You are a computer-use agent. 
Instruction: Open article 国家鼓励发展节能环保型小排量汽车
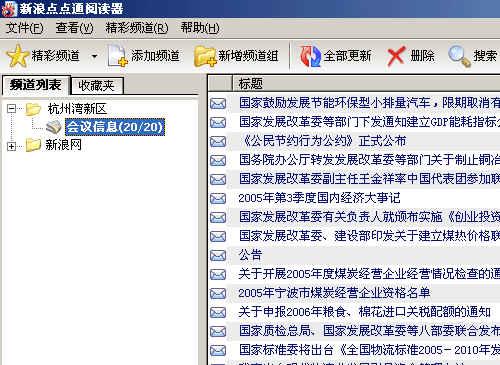pyautogui.click(x=369, y=103)
